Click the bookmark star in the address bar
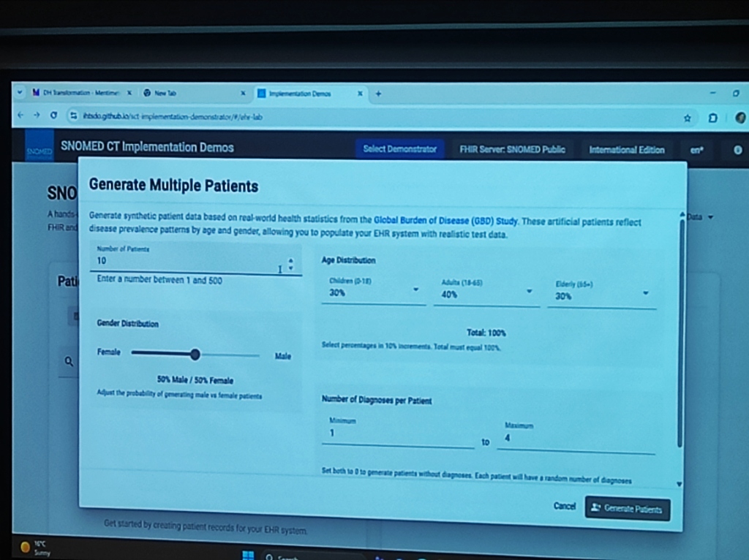The image size is (749, 560). tap(688, 116)
